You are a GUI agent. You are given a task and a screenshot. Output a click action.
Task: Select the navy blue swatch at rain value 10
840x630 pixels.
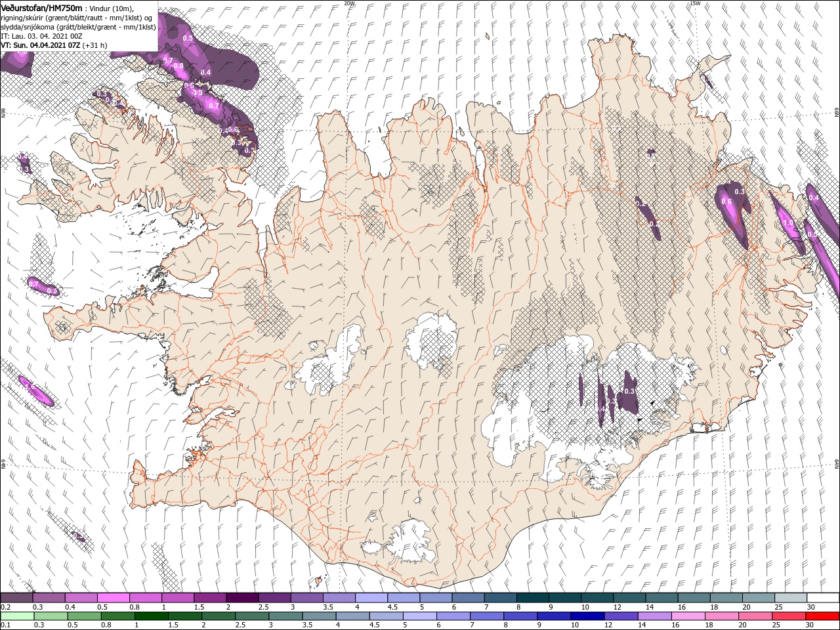point(586,616)
